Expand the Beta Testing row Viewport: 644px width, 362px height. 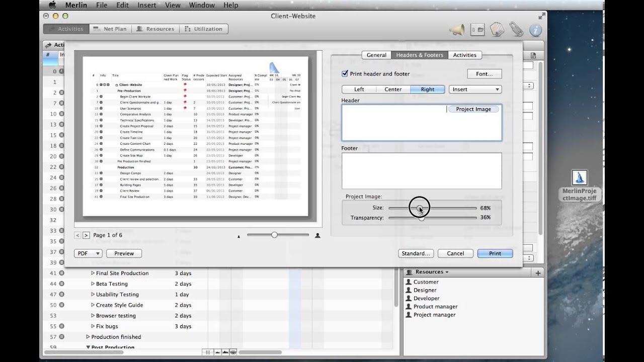[x=93, y=284]
